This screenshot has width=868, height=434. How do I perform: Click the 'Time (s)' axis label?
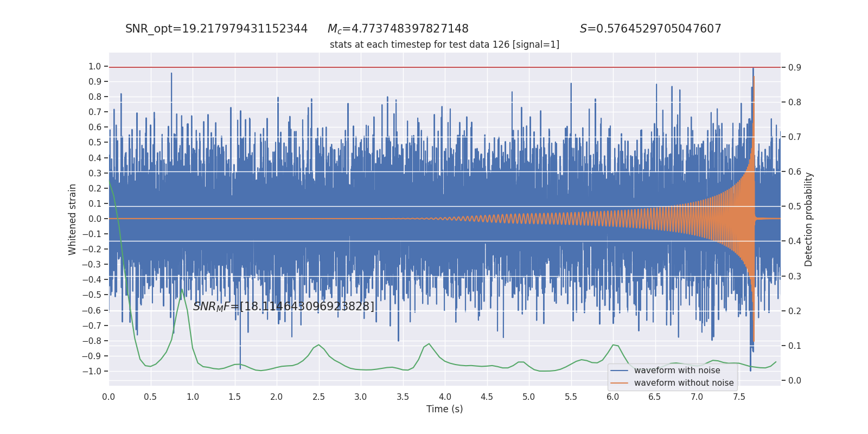[444, 409]
